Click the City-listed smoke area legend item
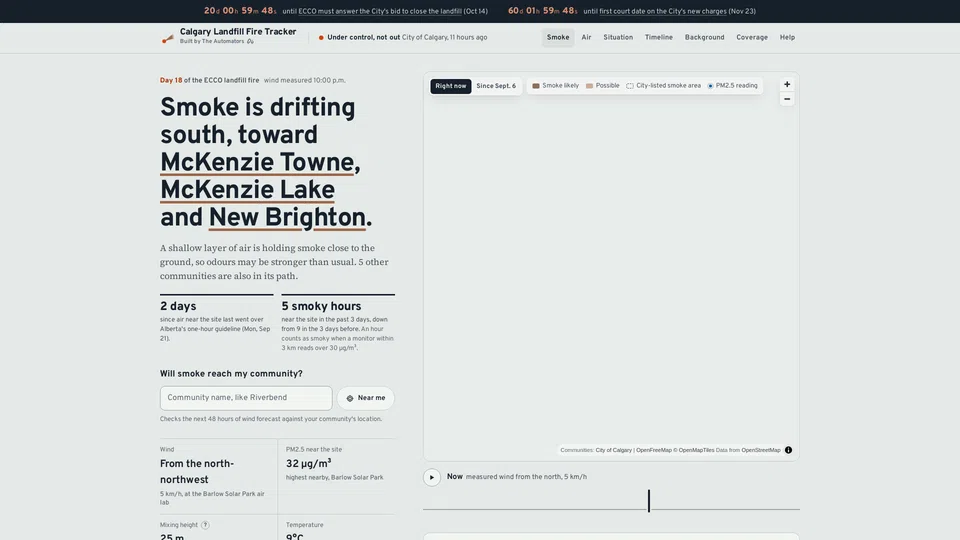Screen dimensions: 960x540 click(x=663, y=86)
